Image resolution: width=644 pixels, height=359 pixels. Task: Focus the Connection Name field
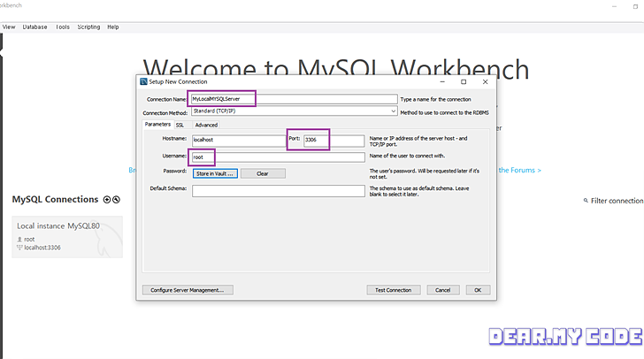tap(294, 99)
